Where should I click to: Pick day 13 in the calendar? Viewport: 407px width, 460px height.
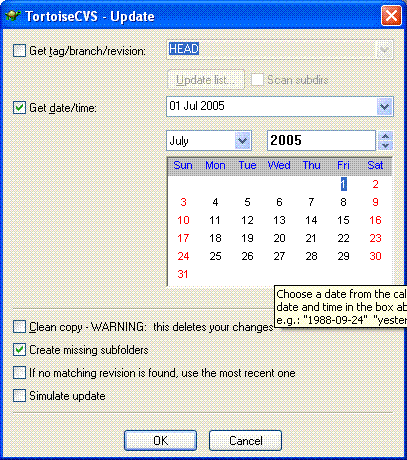(279, 220)
